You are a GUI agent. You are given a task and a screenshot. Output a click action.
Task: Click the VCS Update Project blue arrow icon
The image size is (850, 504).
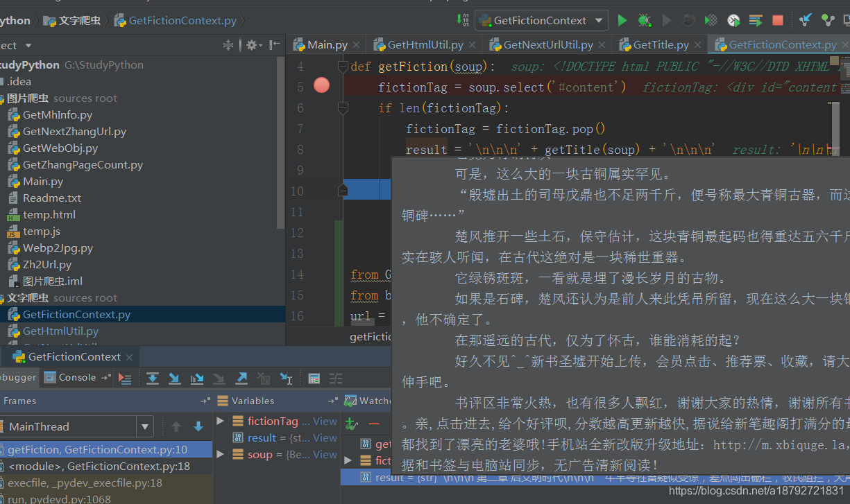(x=805, y=21)
